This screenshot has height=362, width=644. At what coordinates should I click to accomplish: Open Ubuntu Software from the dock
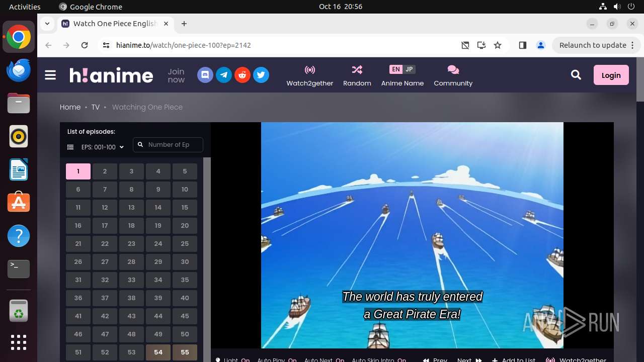[19, 203]
